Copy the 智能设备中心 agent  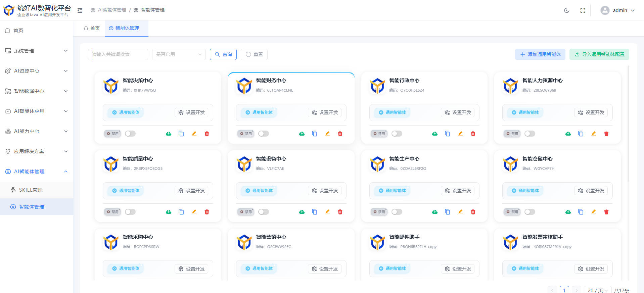tap(315, 212)
